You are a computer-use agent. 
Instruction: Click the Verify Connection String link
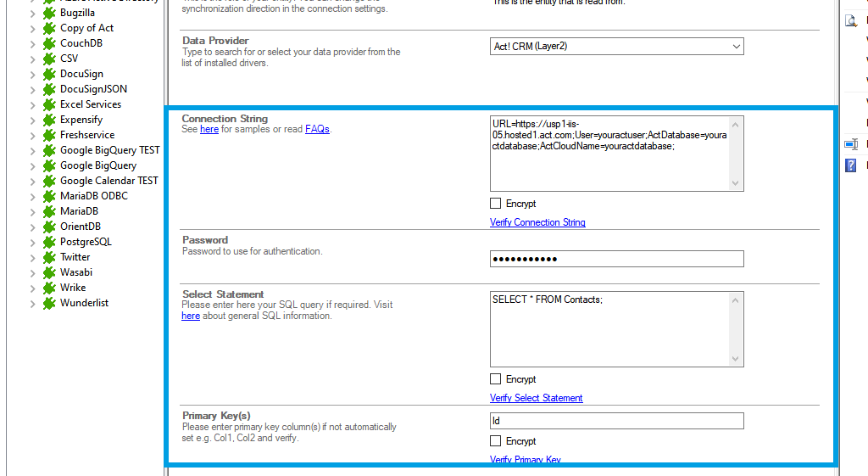coord(537,222)
